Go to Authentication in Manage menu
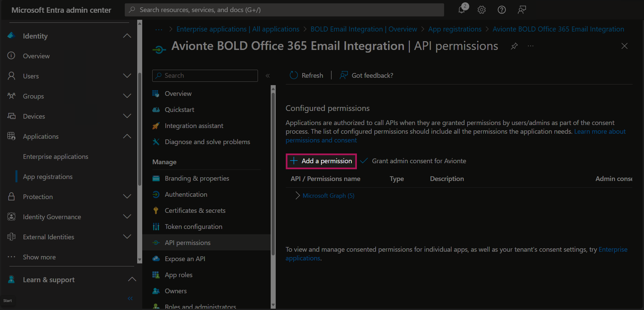This screenshot has height=310, width=644. coord(186,194)
